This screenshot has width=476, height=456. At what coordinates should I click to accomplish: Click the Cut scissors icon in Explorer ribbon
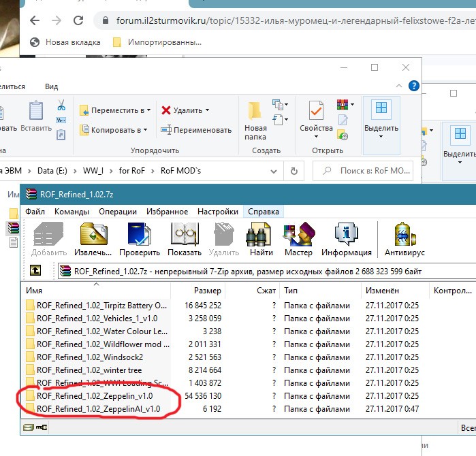tap(61, 105)
